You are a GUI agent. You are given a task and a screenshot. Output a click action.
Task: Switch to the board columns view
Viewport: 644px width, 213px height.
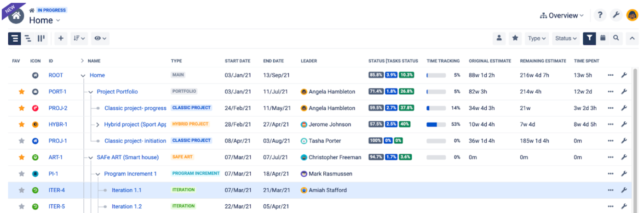pos(41,39)
